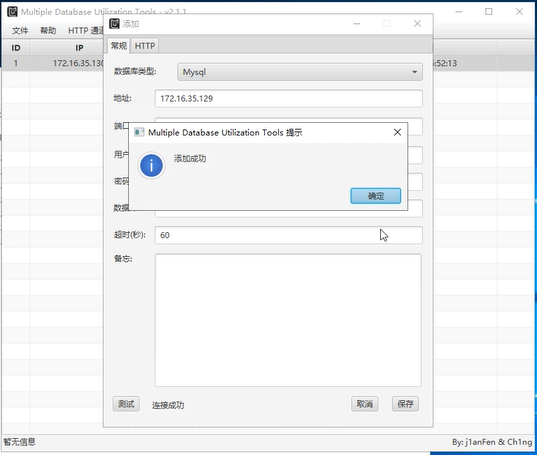Click the ID column header

16,48
